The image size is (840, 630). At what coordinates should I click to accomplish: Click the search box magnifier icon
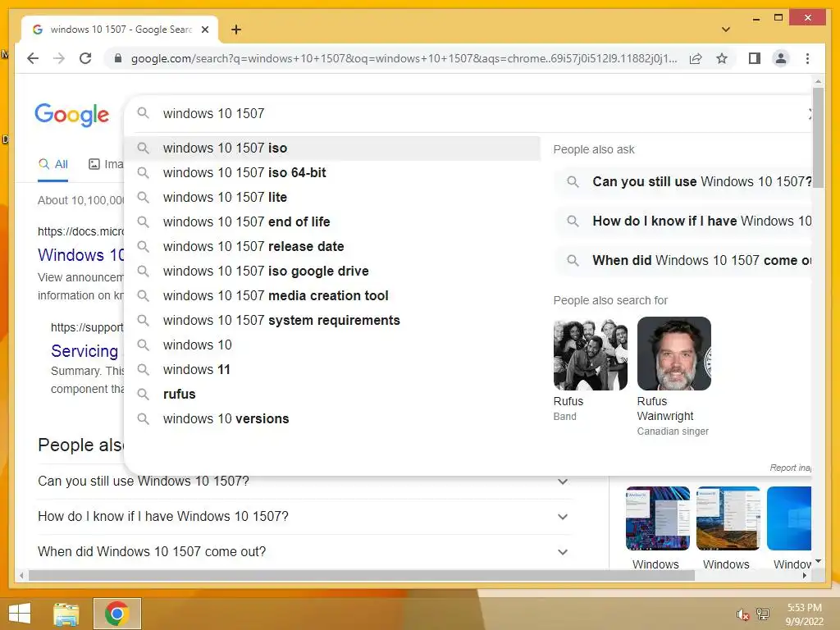tap(143, 113)
